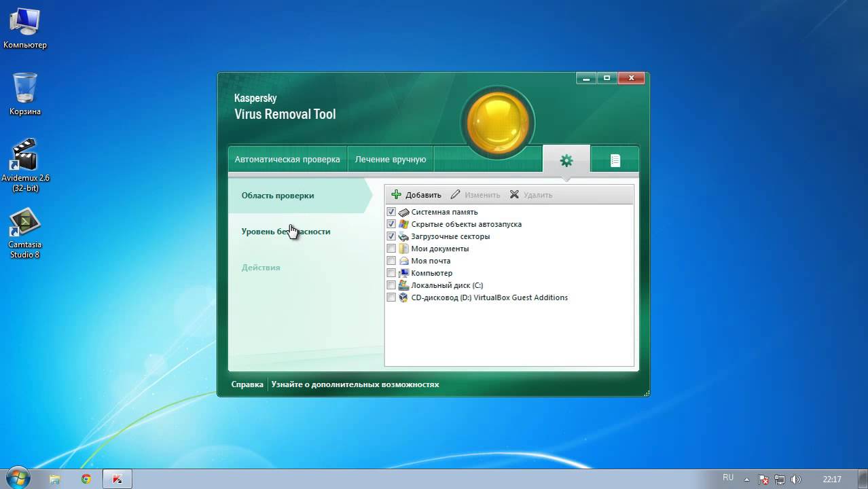This screenshot has height=489, width=868.
Task: Uncheck Скрытые объекты автозапуска checkbox
Action: [x=391, y=224]
